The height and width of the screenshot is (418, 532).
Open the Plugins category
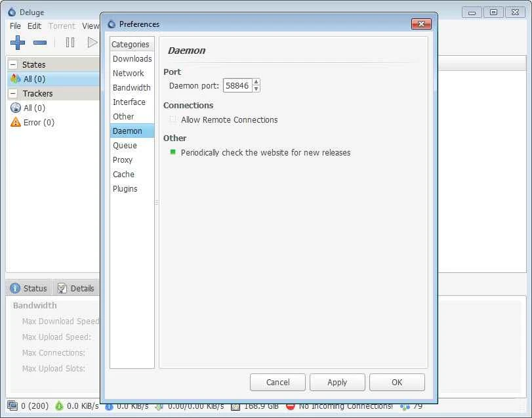pyautogui.click(x=132, y=188)
